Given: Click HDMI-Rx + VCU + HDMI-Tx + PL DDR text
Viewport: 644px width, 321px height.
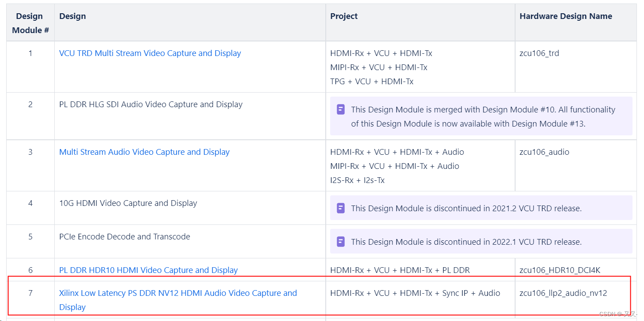Looking at the screenshot, I should click(x=400, y=270).
